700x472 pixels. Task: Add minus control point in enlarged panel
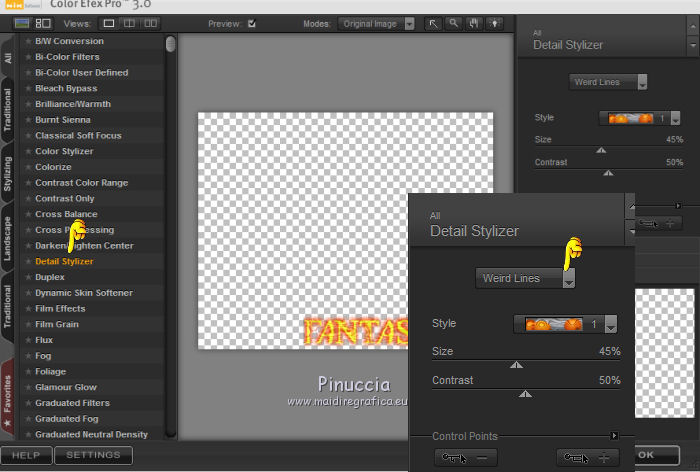(466, 458)
